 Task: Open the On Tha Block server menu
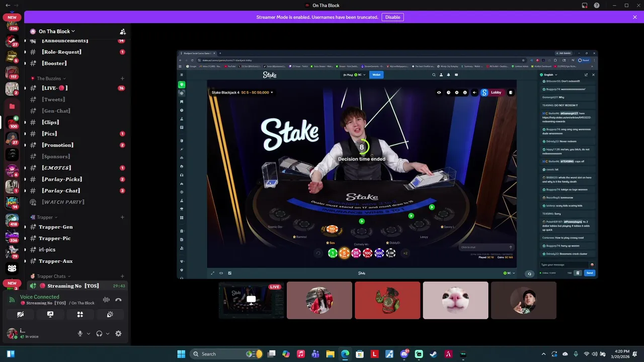[x=57, y=31]
